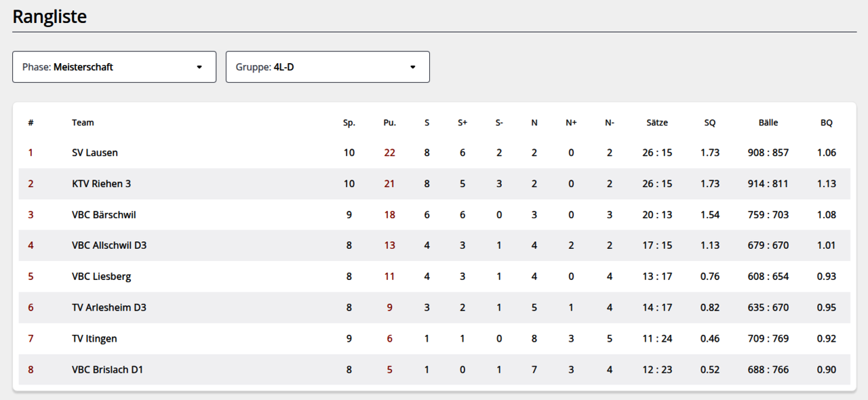
Task: Click the Bälle column header
Action: tap(768, 123)
